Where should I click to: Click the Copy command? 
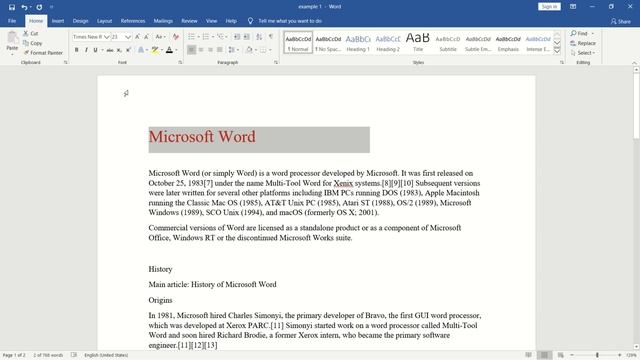coord(33,43)
